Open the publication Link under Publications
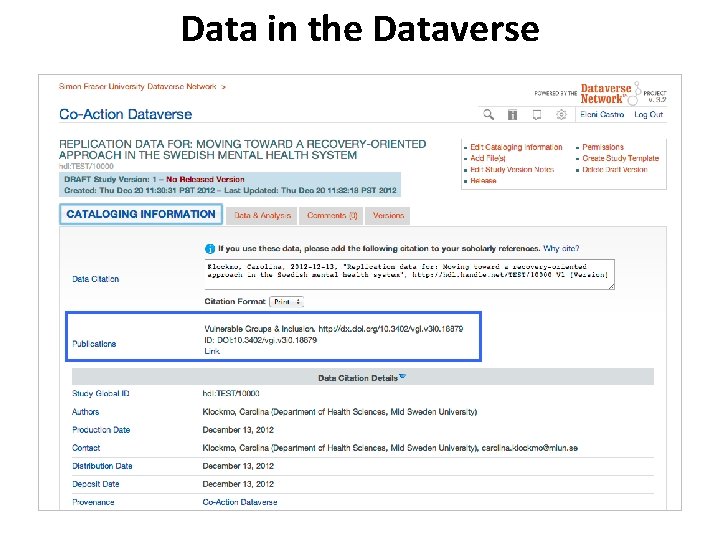Image resolution: width=720 pixels, height=540 pixels. point(212,351)
